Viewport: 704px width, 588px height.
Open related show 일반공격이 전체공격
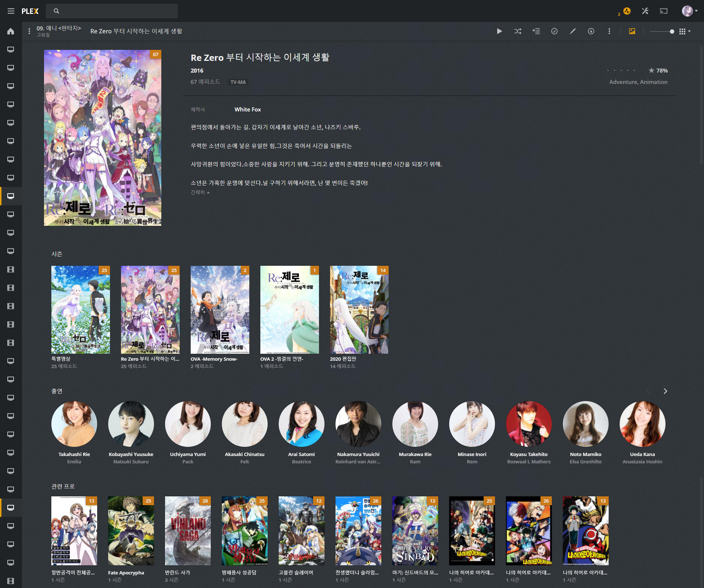tap(74, 531)
